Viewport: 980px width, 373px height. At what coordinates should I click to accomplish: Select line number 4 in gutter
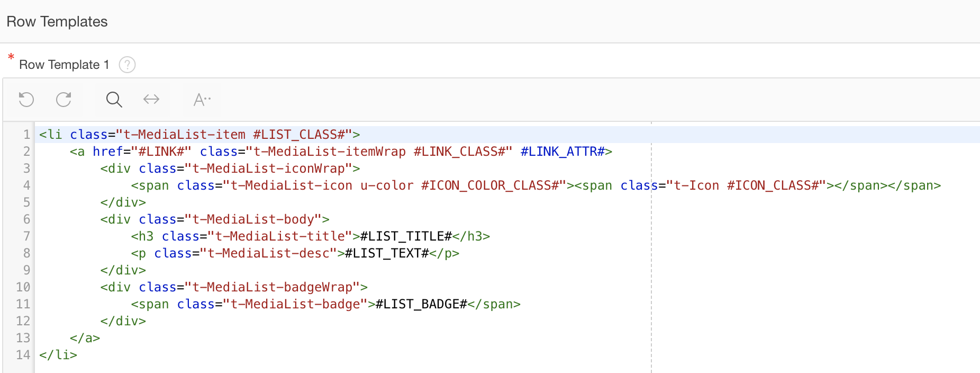(x=26, y=185)
